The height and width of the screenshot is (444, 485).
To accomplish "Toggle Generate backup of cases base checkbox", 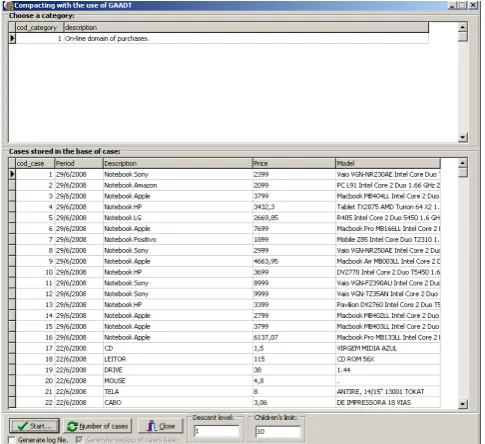I will [x=79, y=440].
